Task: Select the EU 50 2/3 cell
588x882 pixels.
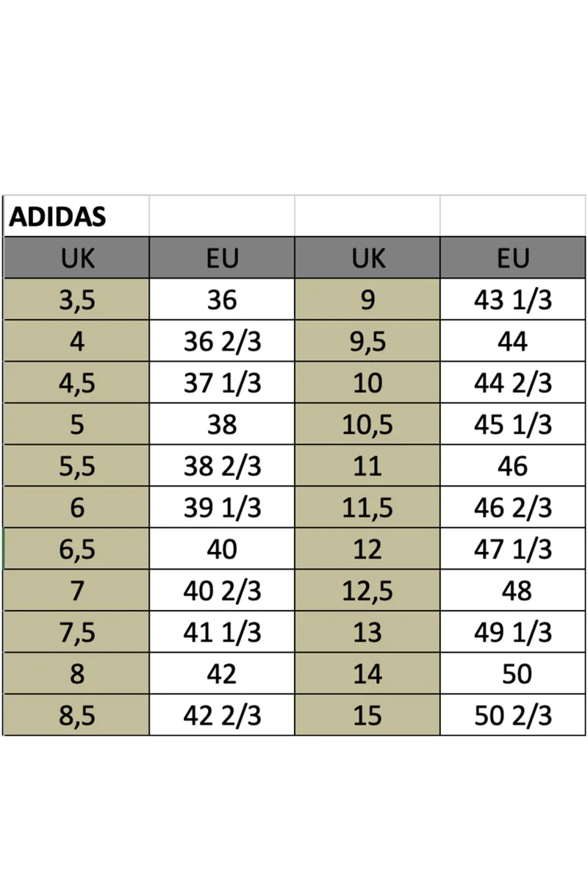Action: (513, 715)
